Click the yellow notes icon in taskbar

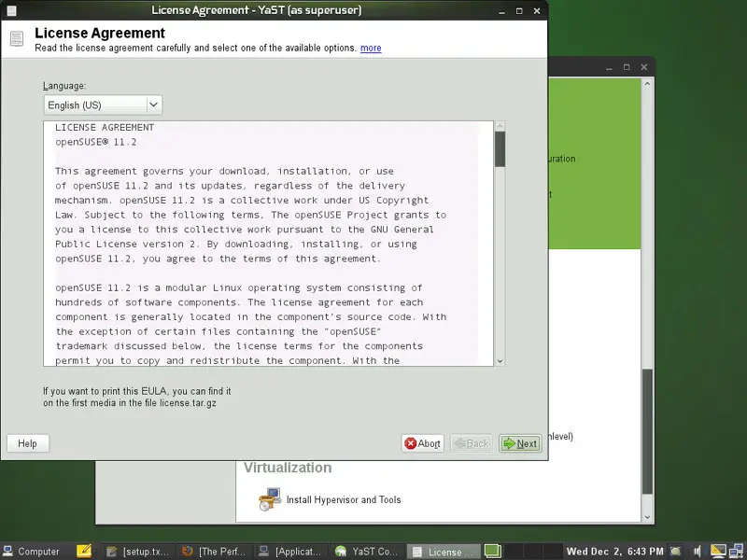(x=84, y=551)
